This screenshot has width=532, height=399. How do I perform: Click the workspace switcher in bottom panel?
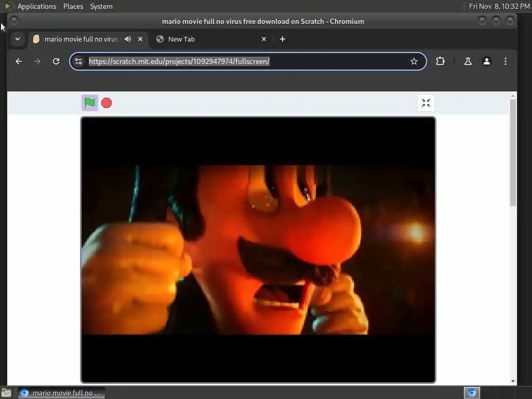click(x=472, y=393)
